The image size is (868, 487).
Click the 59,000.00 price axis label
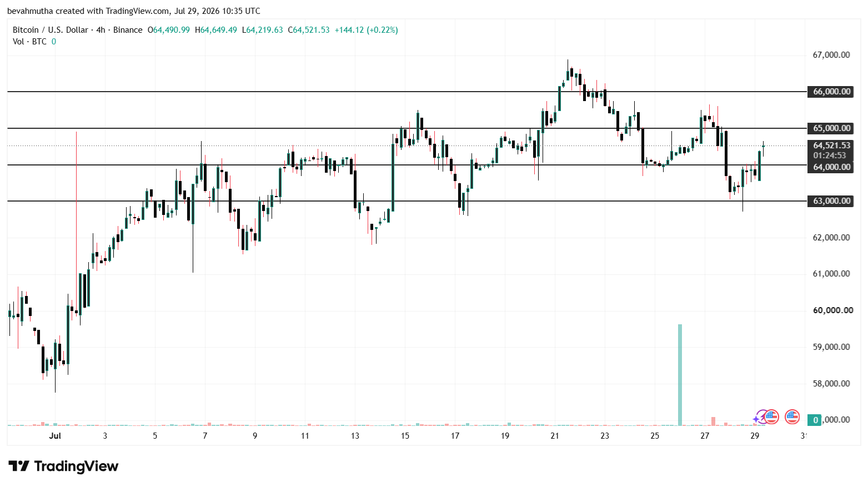(x=831, y=347)
